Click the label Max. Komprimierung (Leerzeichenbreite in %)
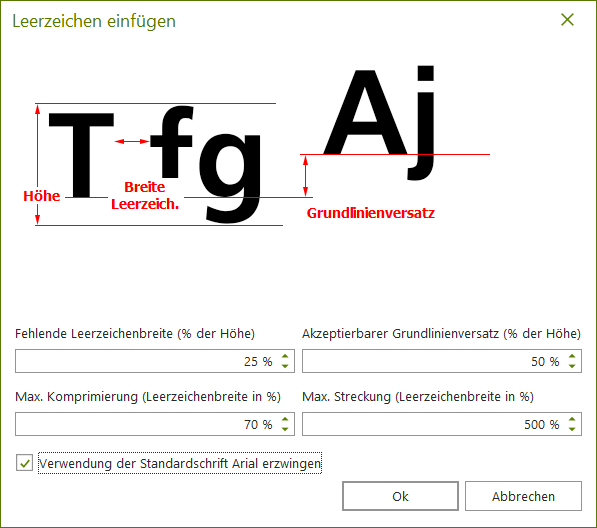The image size is (597, 528). pyautogui.click(x=148, y=397)
